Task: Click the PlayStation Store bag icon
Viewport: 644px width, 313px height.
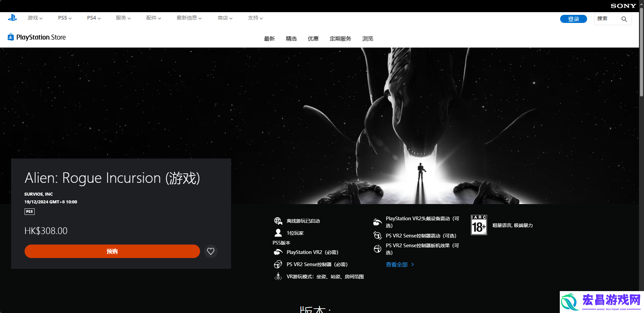Action: 11,37
